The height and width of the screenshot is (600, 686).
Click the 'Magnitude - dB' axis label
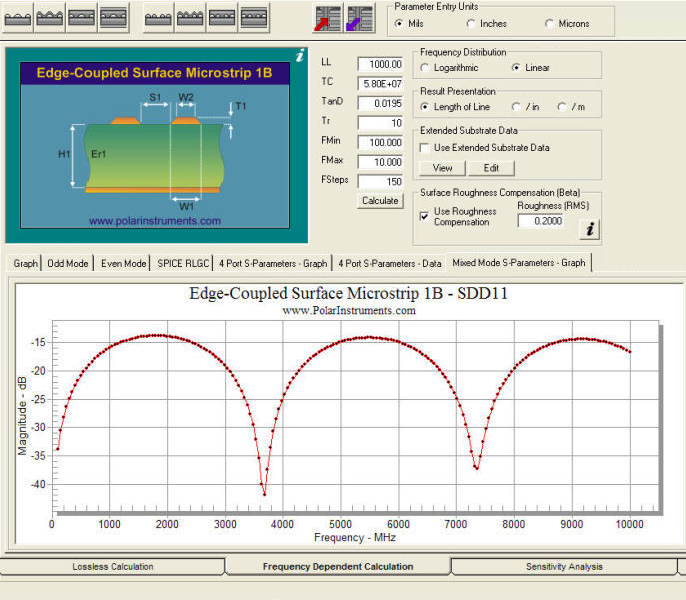(22, 416)
